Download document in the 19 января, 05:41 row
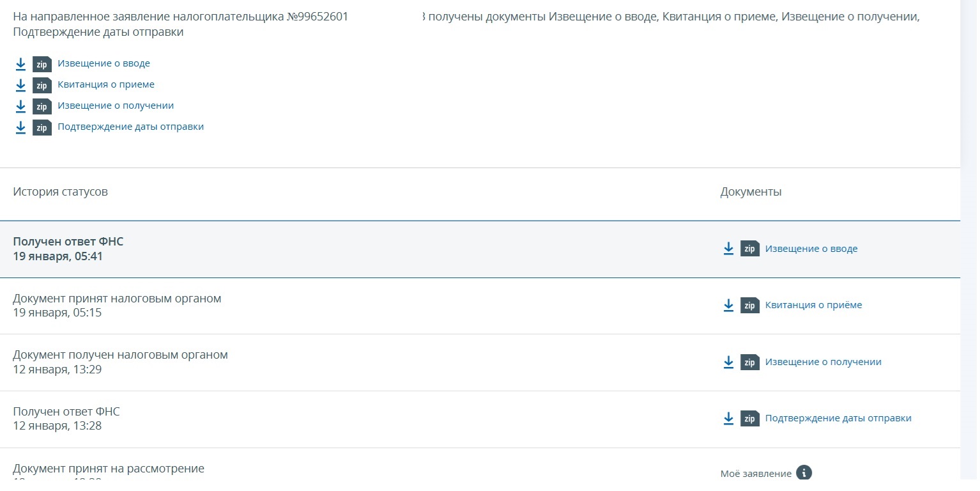 (728, 249)
